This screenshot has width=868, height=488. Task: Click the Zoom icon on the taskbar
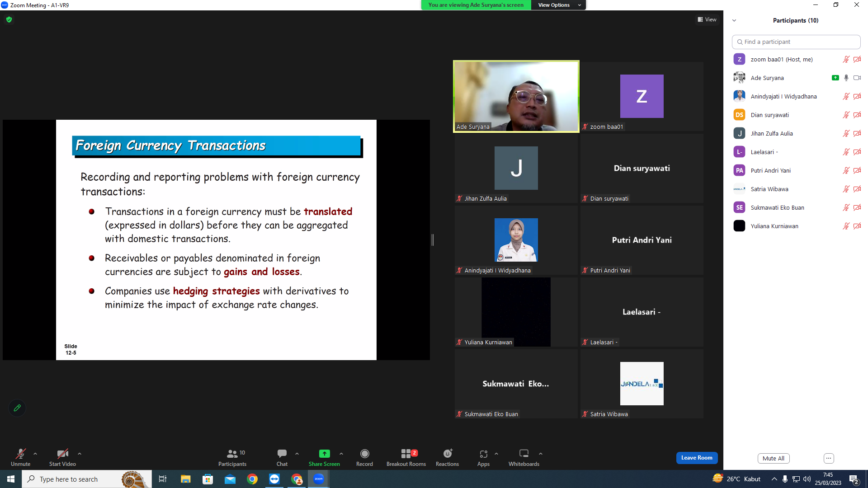click(319, 479)
